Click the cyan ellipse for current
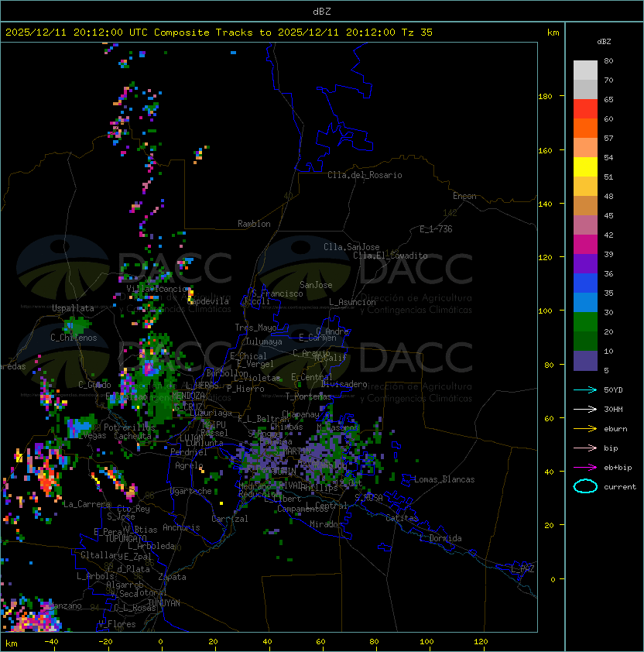Viewport: 644px width, 652px height. click(585, 486)
